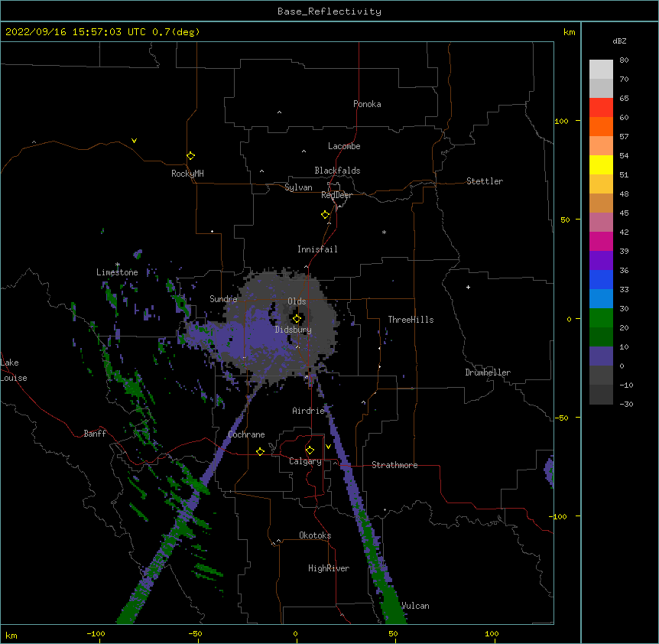Click the yellow diamond marker beside RockyMH
The height and width of the screenshot is (644, 659).
pos(190,156)
